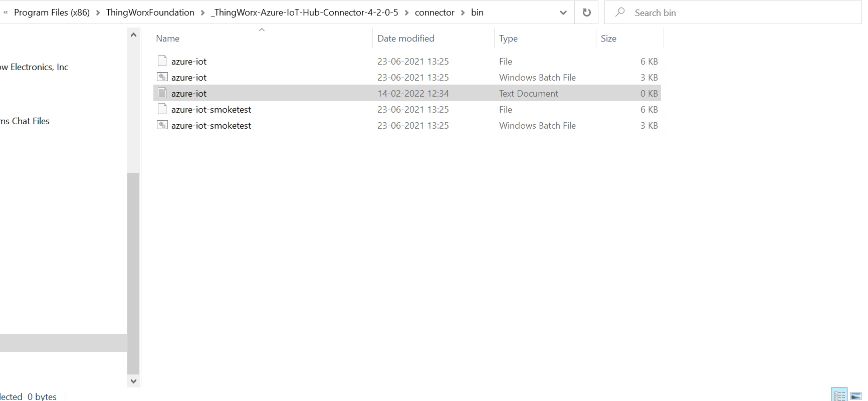The height and width of the screenshot is (401, 868).
Task: Expand the hidden breadcrumb path chevron
Action: tap(6, 13)
